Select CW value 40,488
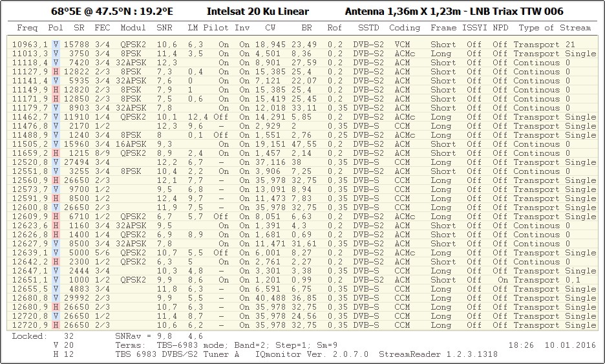 coord(270,298)
